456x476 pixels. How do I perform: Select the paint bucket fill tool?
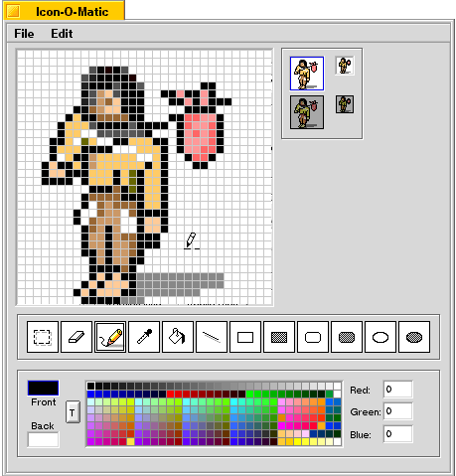tap(178, 337)
